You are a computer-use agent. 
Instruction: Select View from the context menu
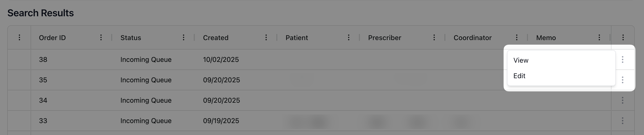point(521,60)
